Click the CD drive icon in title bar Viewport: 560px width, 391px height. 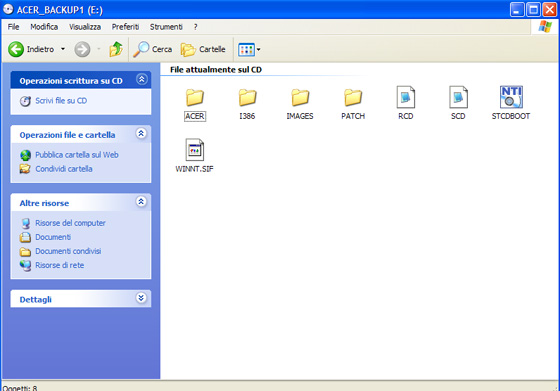8,9
